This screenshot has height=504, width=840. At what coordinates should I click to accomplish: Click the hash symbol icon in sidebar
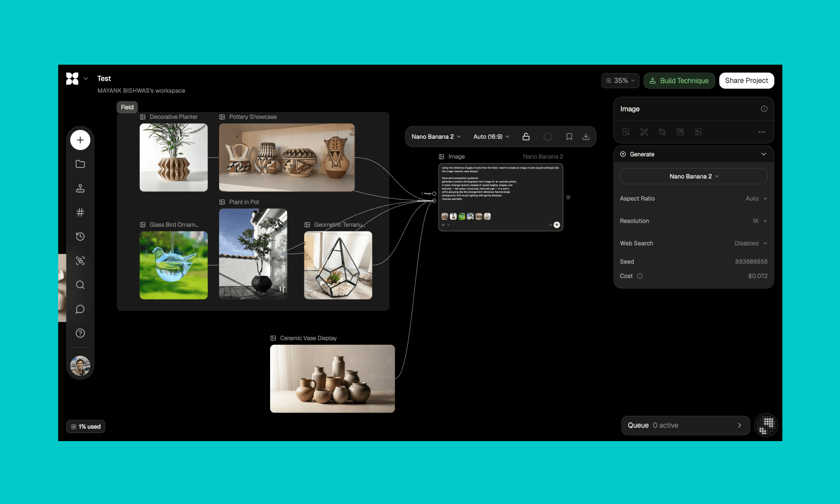tap(80, 212)
